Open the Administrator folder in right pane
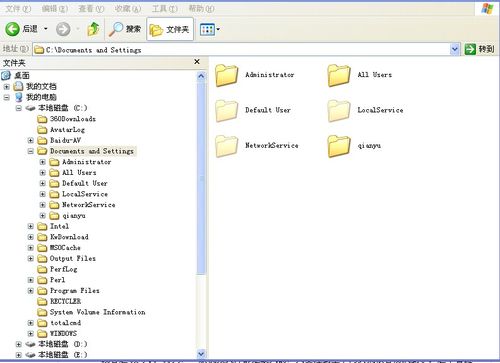Viewport: 500px width, 363px height. tap(227, 75)
